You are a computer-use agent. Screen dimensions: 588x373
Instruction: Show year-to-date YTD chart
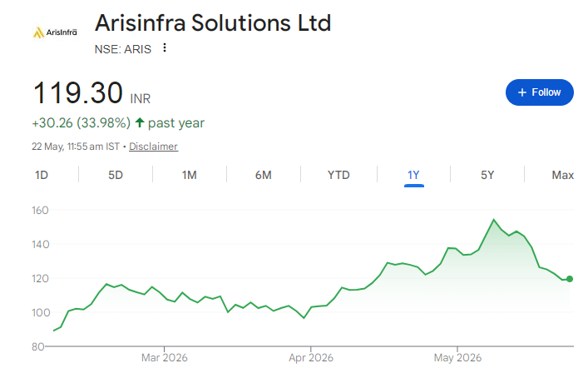338,175
